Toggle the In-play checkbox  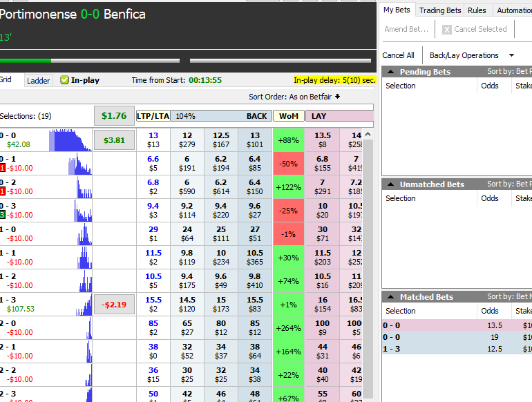click(x=64, y=80)
